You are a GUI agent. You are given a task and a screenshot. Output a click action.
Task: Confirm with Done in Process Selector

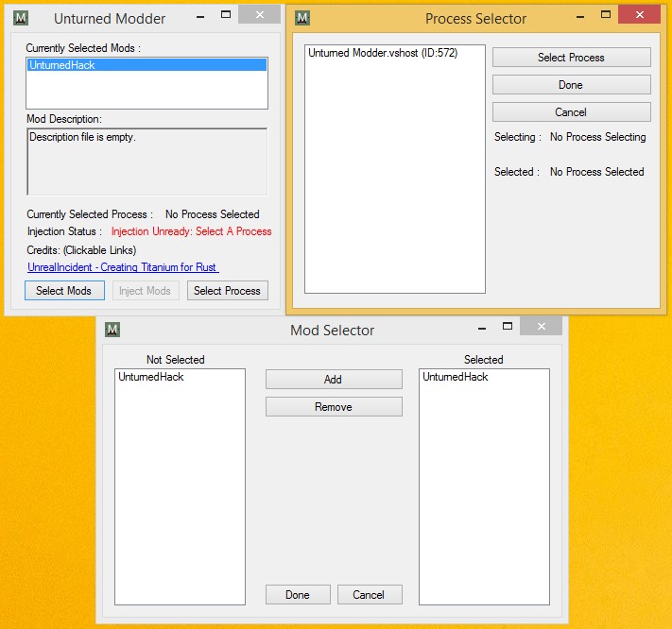tap(571, 85)
